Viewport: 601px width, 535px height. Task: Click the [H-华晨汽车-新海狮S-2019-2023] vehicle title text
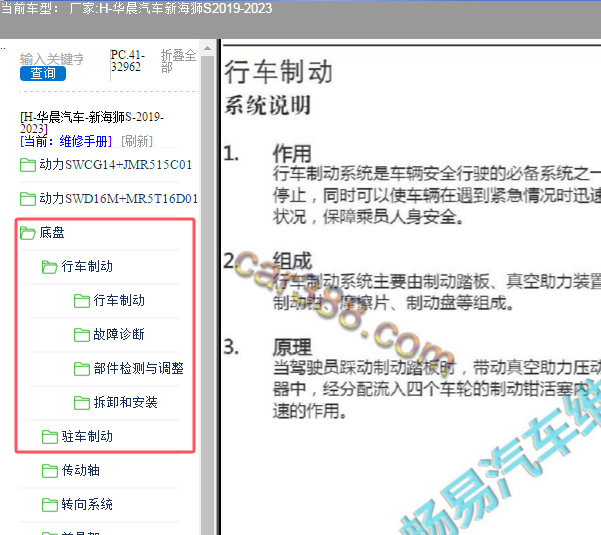92,123
